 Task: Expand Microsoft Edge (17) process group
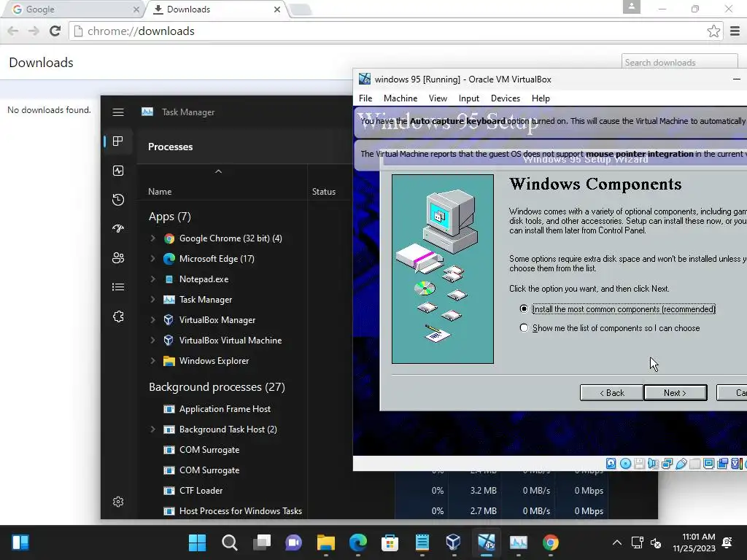click(152, 259)
